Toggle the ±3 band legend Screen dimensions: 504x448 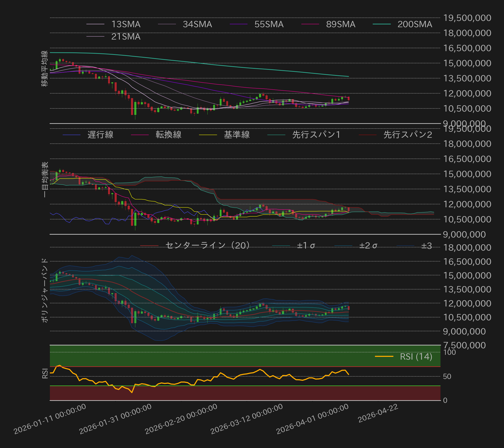tap(426, 246)
